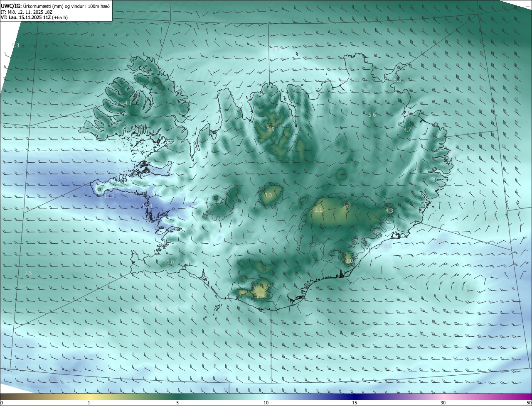Click the 6.0 value label on the map
Image resolution: width=532 pixels, height=406 pixels.
[x=170, y=262]
